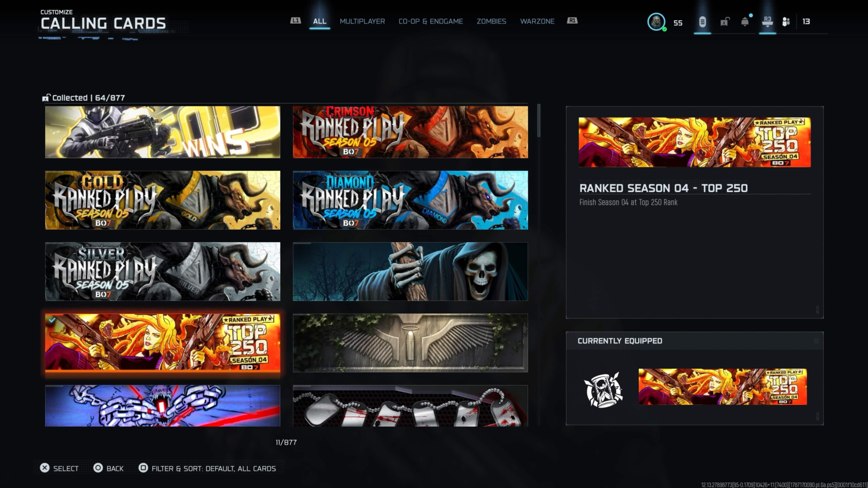
Task: Click the "Collected | 64/877" text
Action: click(89, 98)
